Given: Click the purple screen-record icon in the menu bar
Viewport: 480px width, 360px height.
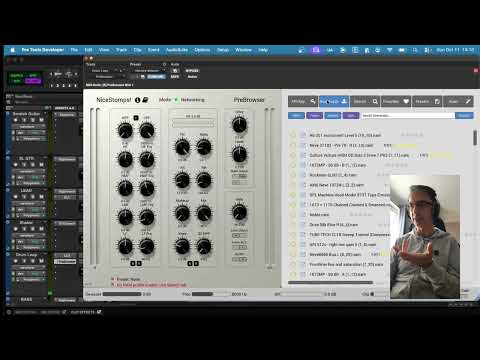Looking at the screenshot, I should [x=316, y=50].
